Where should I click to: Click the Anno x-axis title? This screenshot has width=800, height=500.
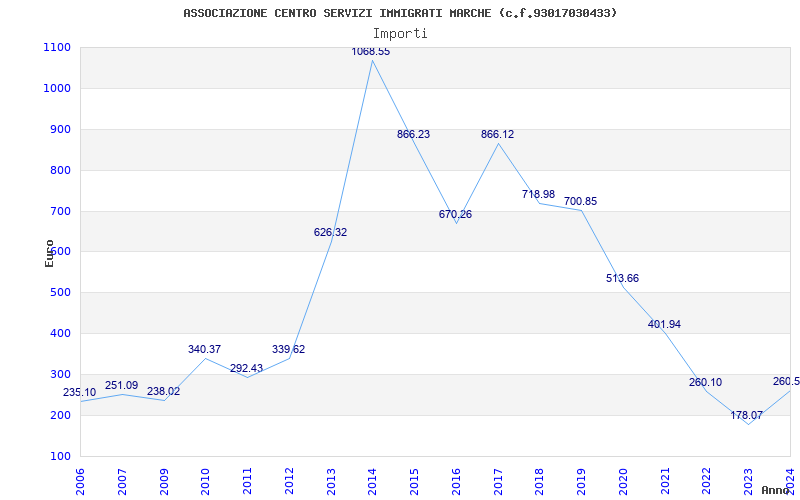point(774,490)
